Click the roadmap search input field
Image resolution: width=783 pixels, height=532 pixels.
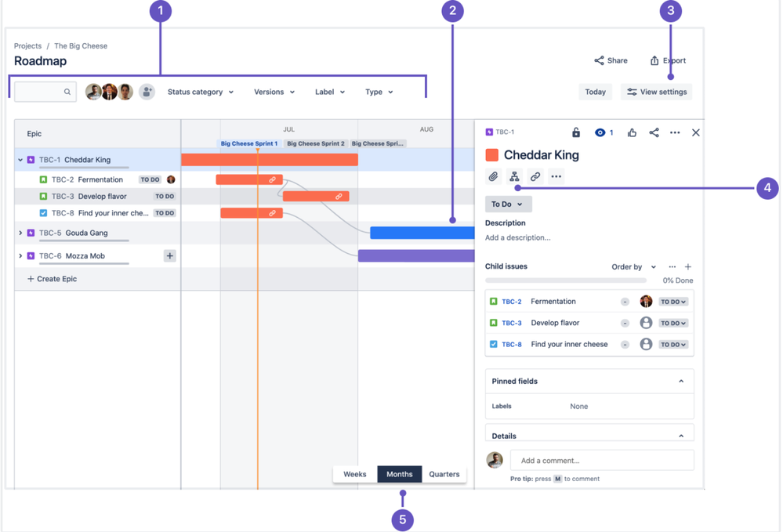45,92
